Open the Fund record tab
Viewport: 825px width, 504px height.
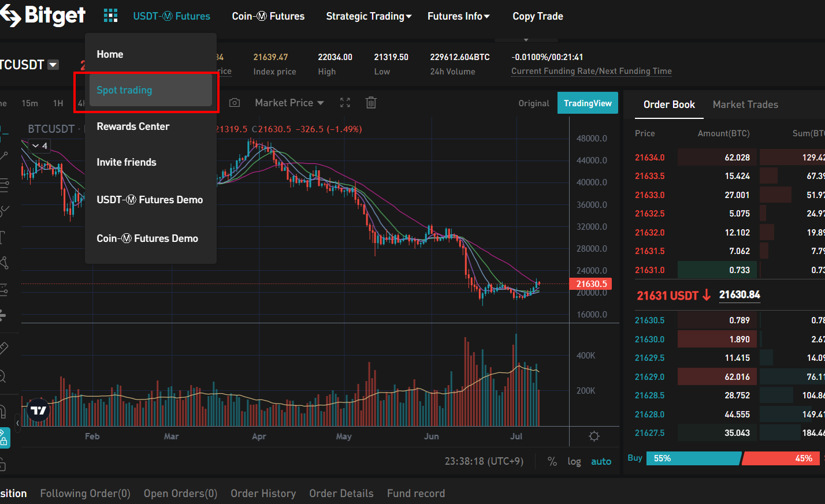pos(416,494)
